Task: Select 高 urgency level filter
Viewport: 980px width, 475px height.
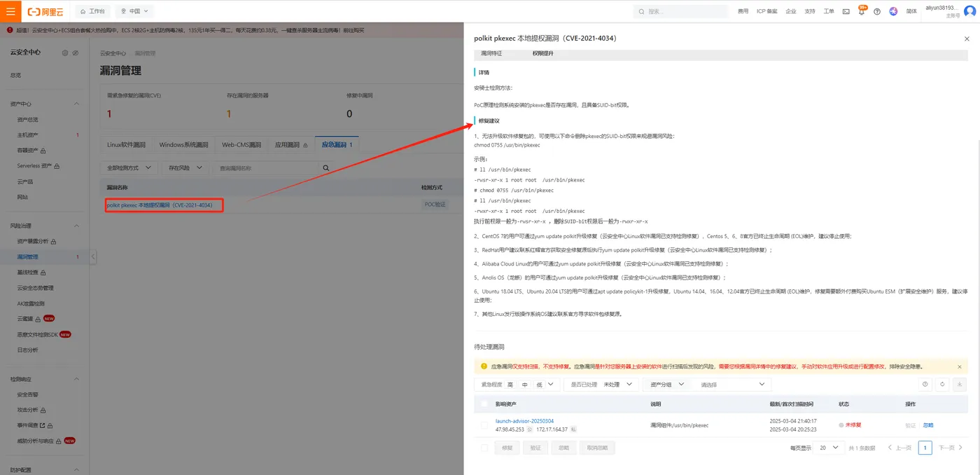Action: pos(510,385)
